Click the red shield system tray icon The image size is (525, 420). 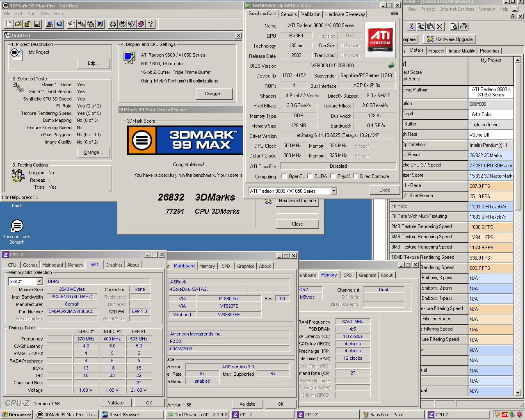pos(519,415)
